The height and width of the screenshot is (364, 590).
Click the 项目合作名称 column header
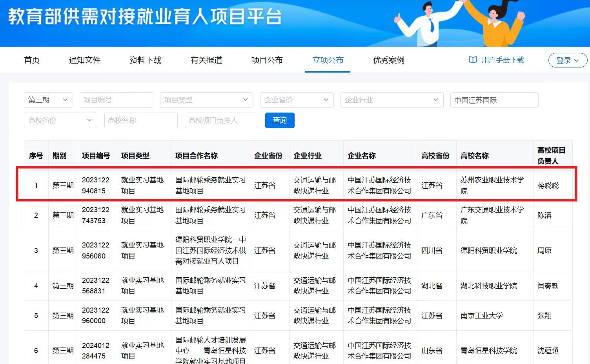click(197, 156)
